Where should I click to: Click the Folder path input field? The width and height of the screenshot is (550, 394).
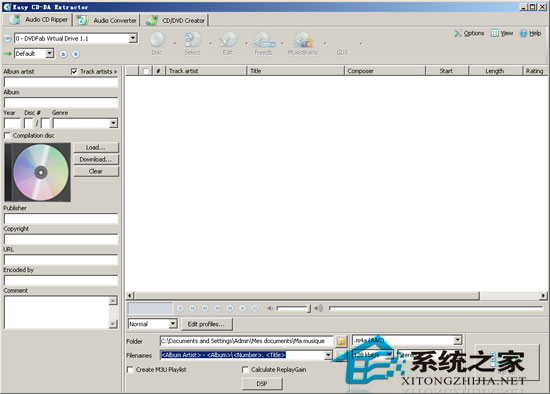(247, 341)
